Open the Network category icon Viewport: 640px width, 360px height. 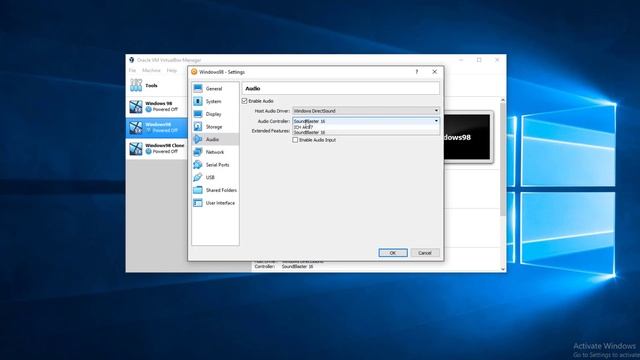pos(198,152)
